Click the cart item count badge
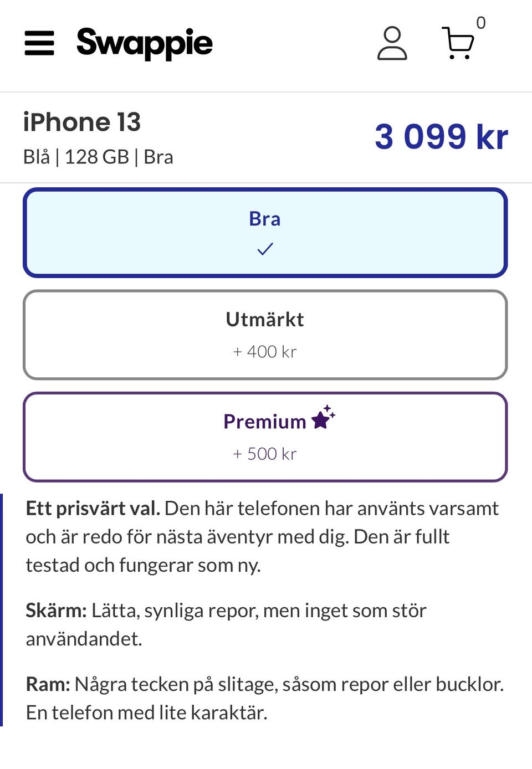532x769 pixels. pos(480,23)
